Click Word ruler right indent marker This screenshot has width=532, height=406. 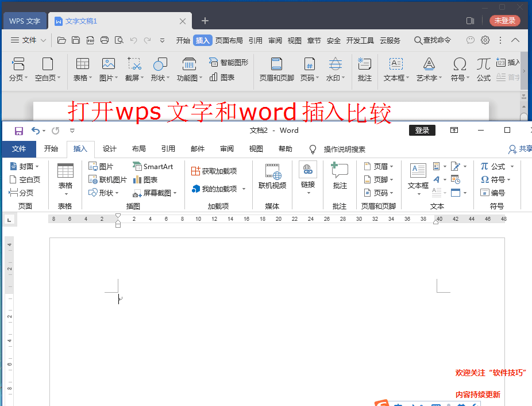pyautogui.click(x=436, y=221)
